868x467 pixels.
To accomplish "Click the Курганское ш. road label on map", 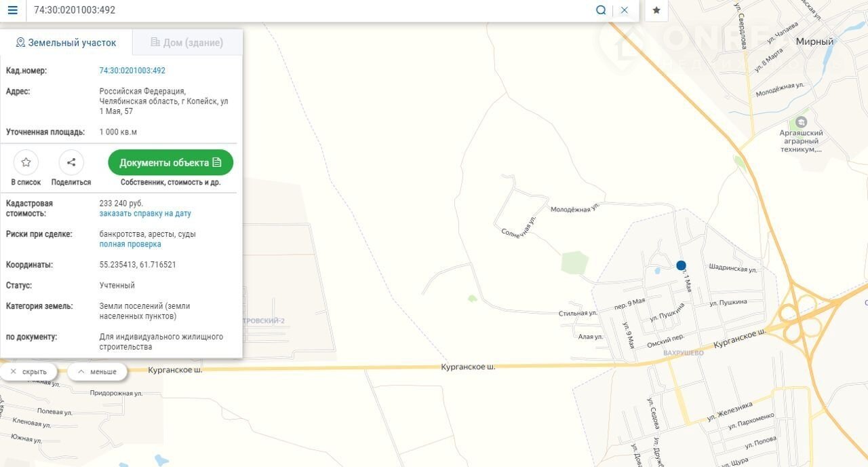I will coord(468,367).
